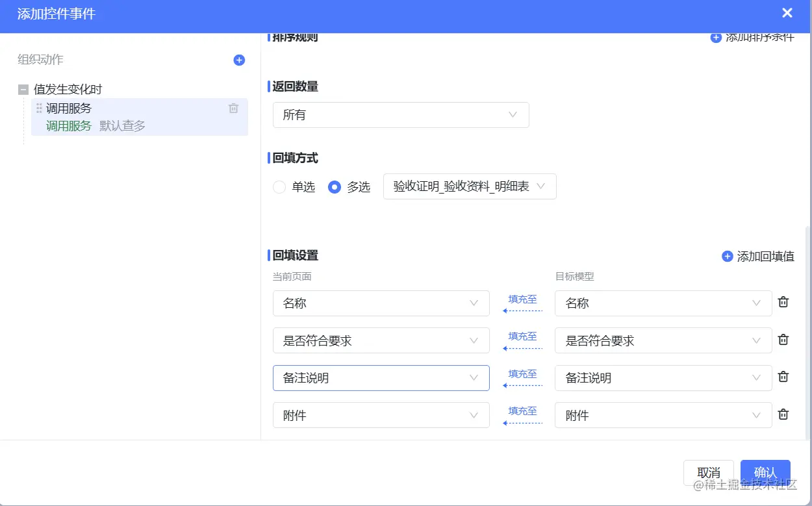Viewport: 812px width, 506px height.
Task: Open current page 备注说明 dropdown
Action: click(381, 378)
